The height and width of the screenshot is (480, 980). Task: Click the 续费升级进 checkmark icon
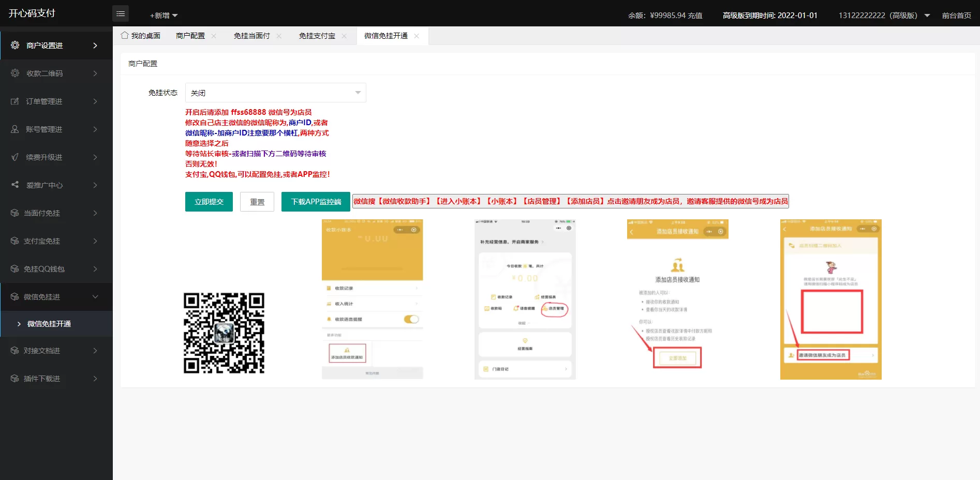pyautogui.click(x=15, y=157)
